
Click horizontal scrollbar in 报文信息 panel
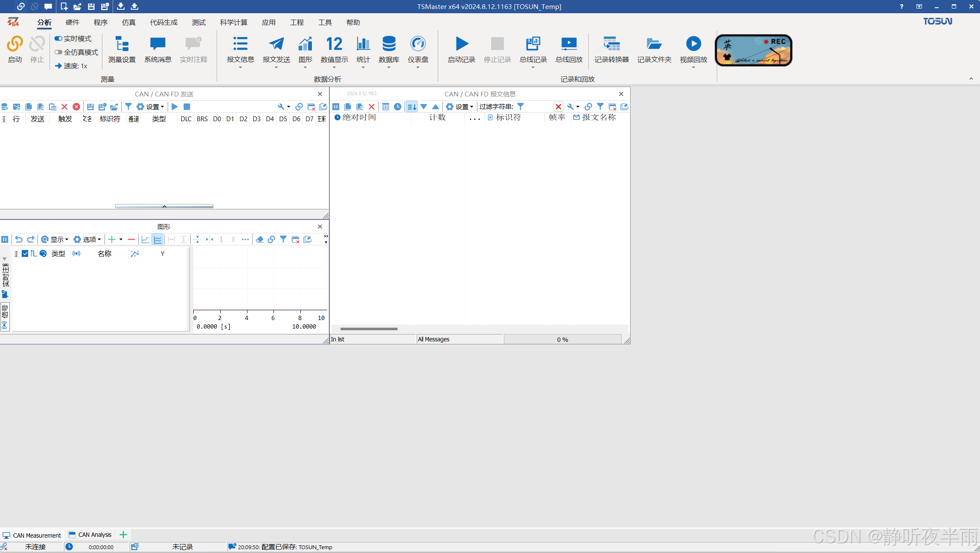tap(369, 329)
